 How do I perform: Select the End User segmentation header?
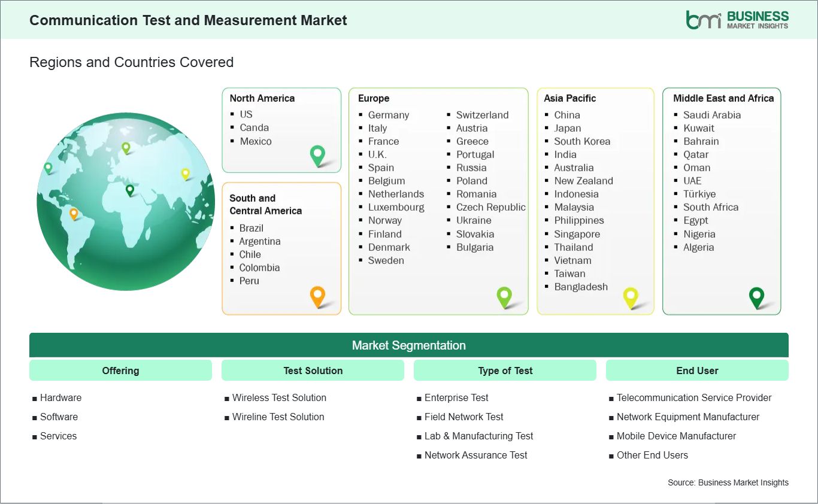697,371
